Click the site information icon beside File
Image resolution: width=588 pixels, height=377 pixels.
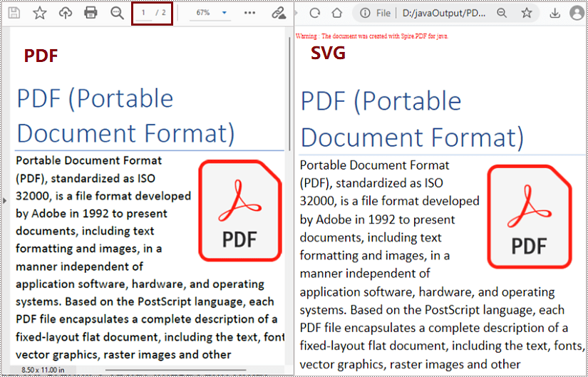coord(364,13)
